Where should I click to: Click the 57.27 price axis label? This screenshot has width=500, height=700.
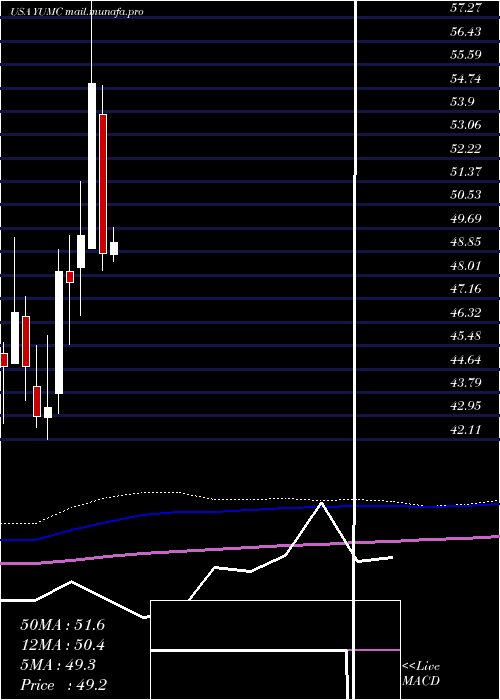(466, 8)
